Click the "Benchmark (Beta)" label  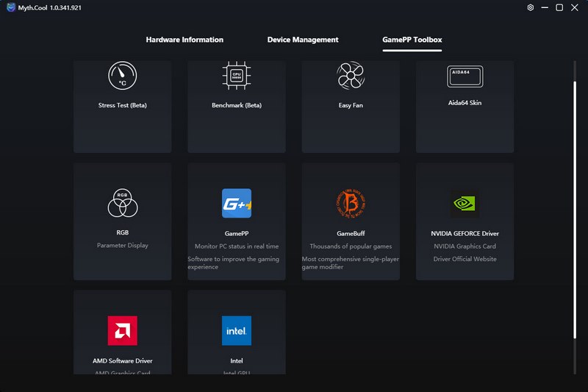[x=236, y=105]
